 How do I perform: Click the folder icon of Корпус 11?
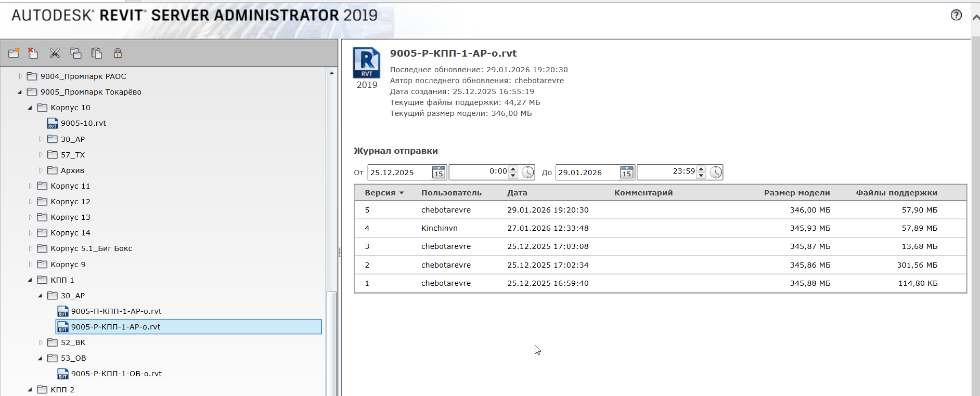[x=43, y=186]
